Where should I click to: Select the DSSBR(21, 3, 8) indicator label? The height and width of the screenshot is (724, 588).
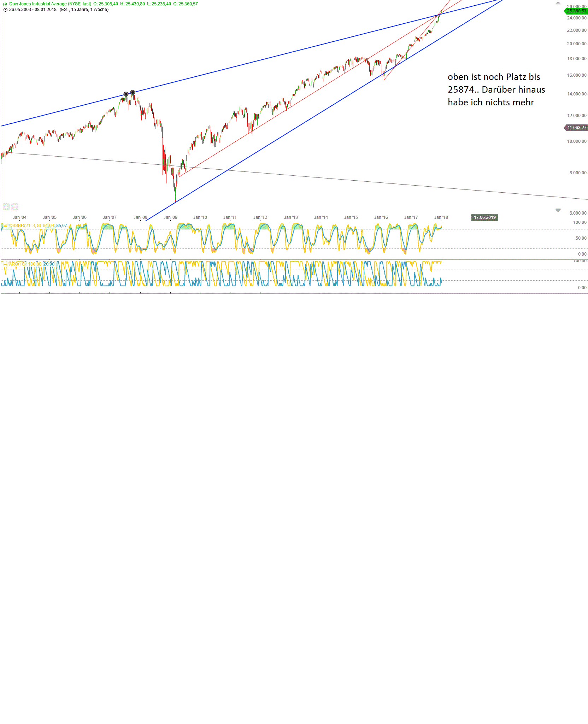[25, 226]
